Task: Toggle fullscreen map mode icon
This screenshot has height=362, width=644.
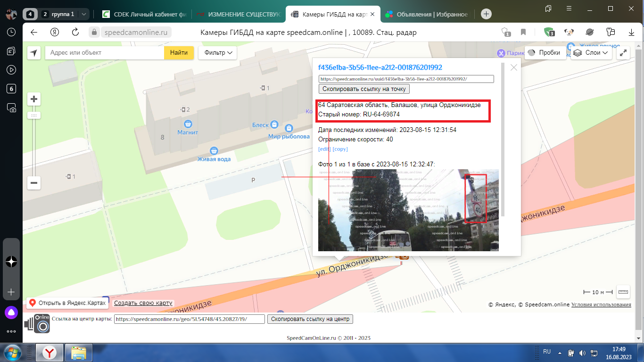Action: coord(624,53)
